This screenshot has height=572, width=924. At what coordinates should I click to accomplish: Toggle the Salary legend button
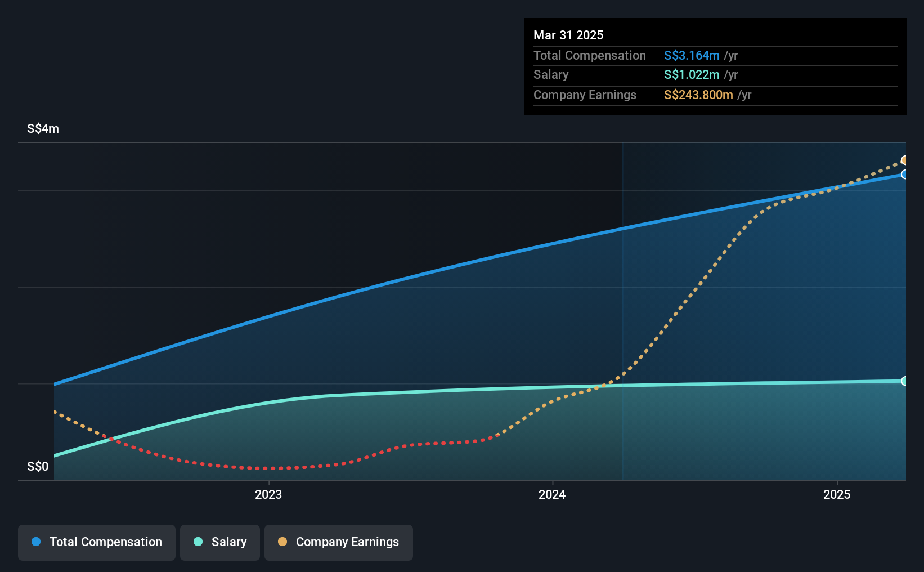coord(220,542)
